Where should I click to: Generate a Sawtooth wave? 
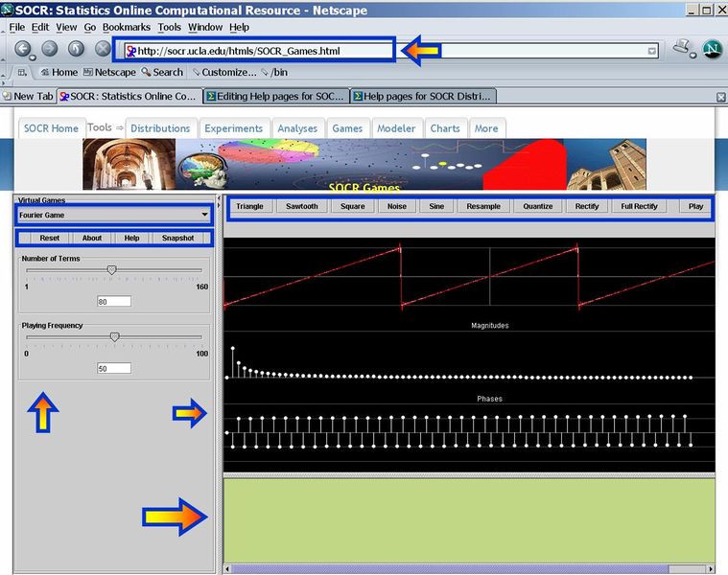(x=302, y=206)
